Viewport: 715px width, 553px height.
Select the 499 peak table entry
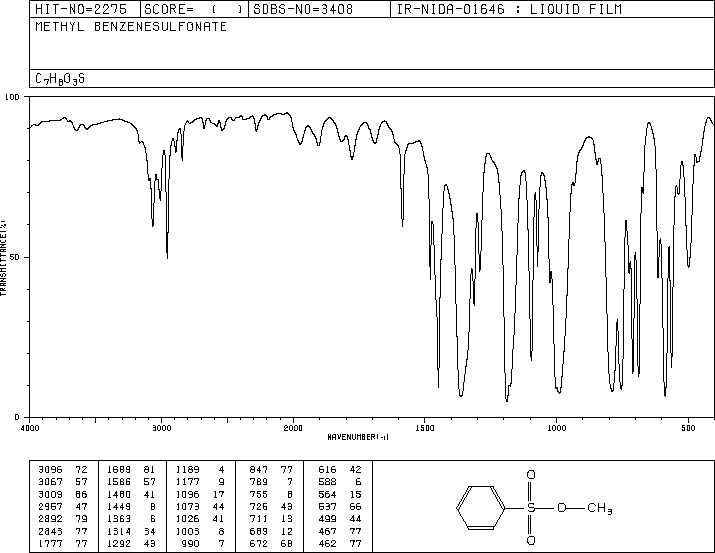tap(340, 519)
